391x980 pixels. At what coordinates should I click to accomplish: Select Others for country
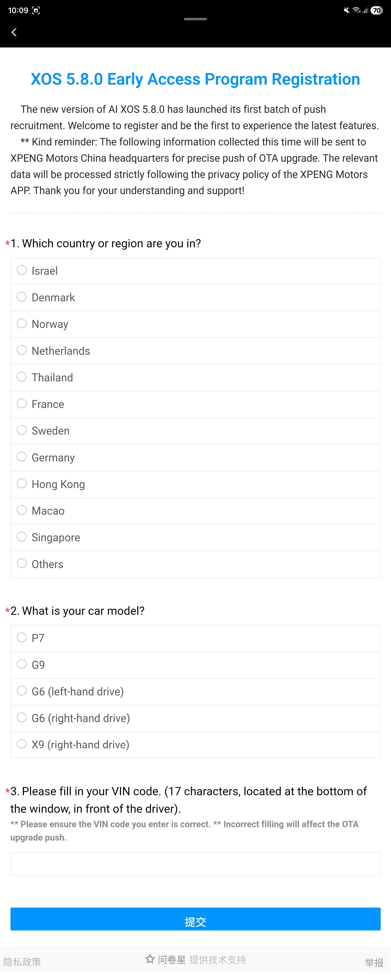point(22,563)
